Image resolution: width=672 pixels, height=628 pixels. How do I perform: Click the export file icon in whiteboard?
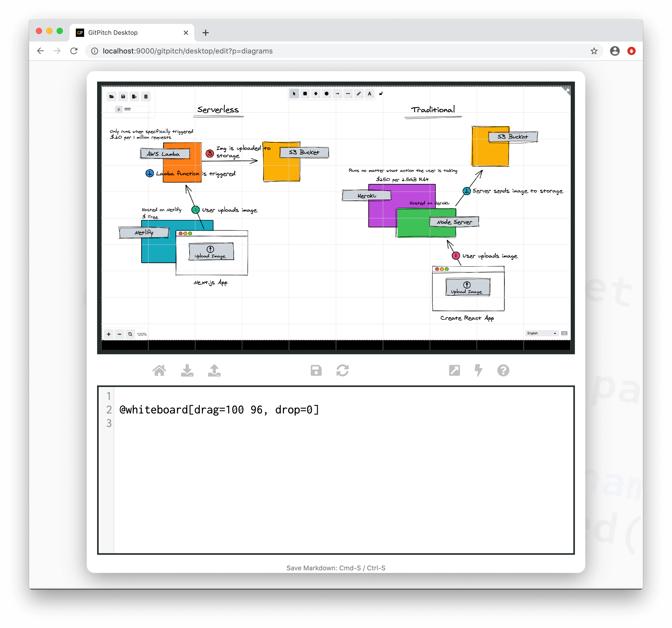[135, 97]
